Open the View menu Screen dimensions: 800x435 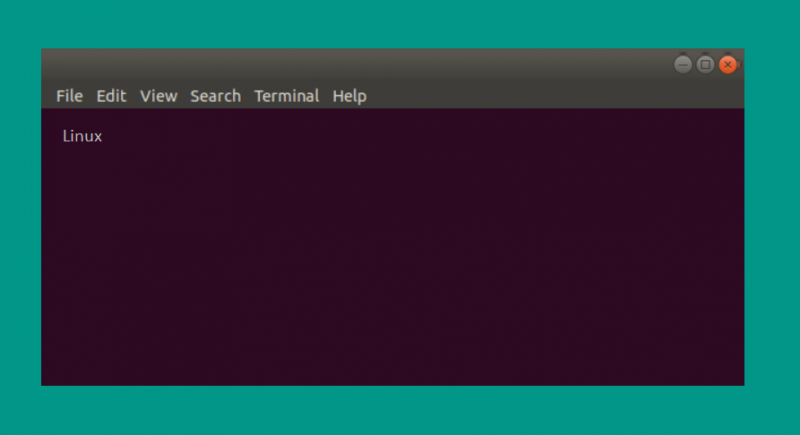point(159,96)
